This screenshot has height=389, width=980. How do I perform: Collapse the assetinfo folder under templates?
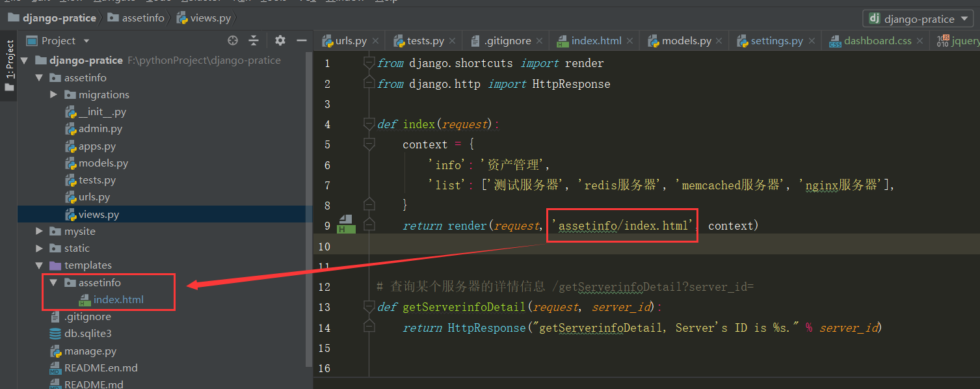point(54,283)
